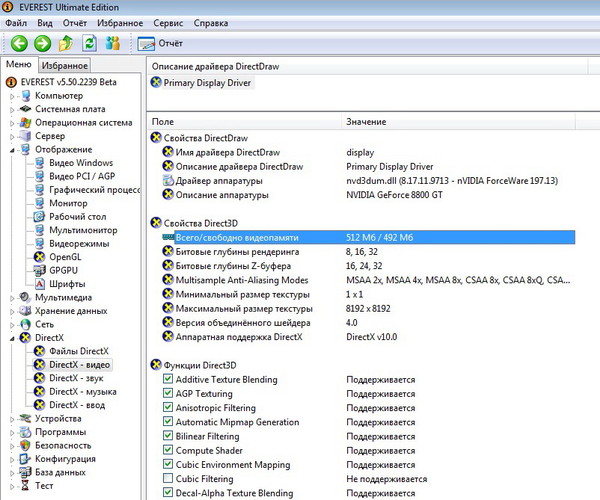The width and height of the screenshot is (600, 500).
Task: Expand the Сервер tree node
Action: tap(12, 137)
